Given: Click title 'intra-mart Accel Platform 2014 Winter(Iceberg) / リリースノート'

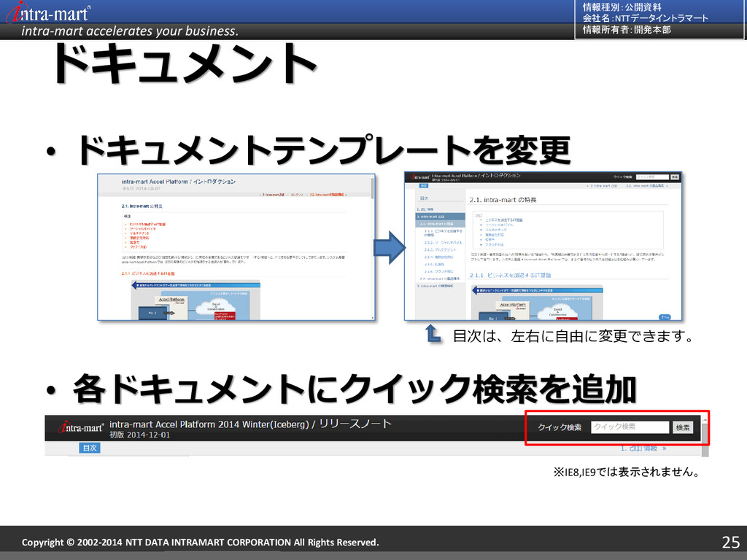Looking at the screenshot, I should tap(250, 424).
